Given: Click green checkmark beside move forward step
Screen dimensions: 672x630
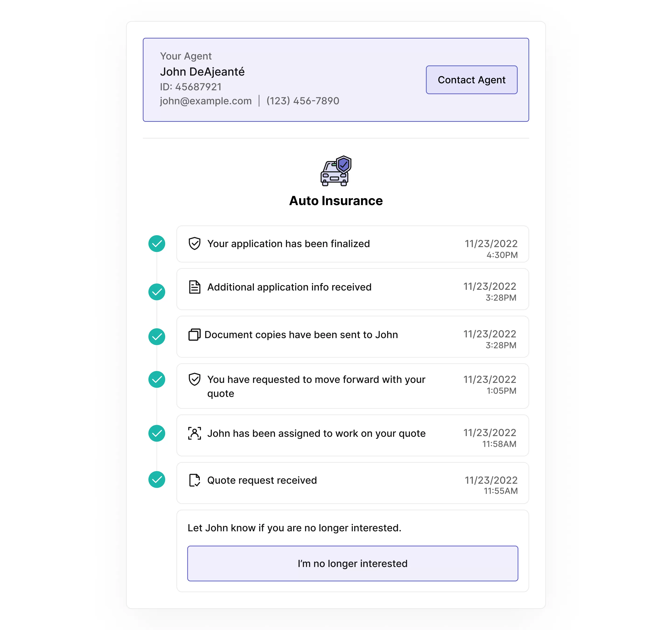Looking at the screenshot, I should (157, 379).
